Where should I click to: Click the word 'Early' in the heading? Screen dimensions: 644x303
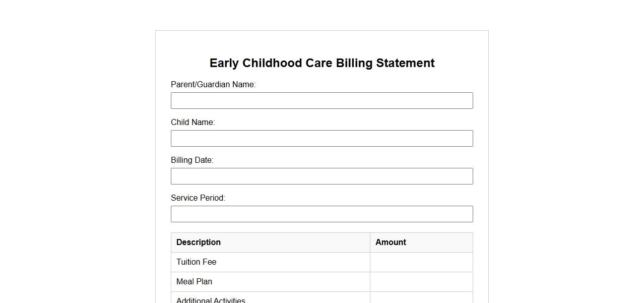coord(224,64)
